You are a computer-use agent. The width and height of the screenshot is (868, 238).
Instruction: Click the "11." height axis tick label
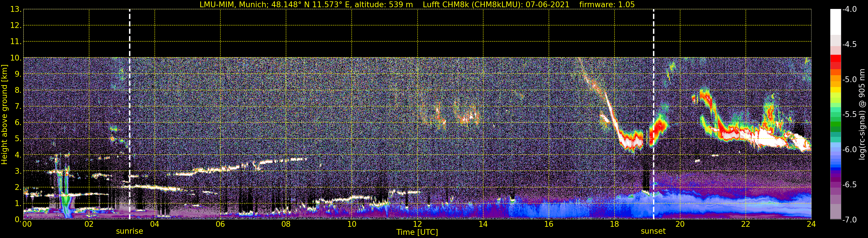16,42
